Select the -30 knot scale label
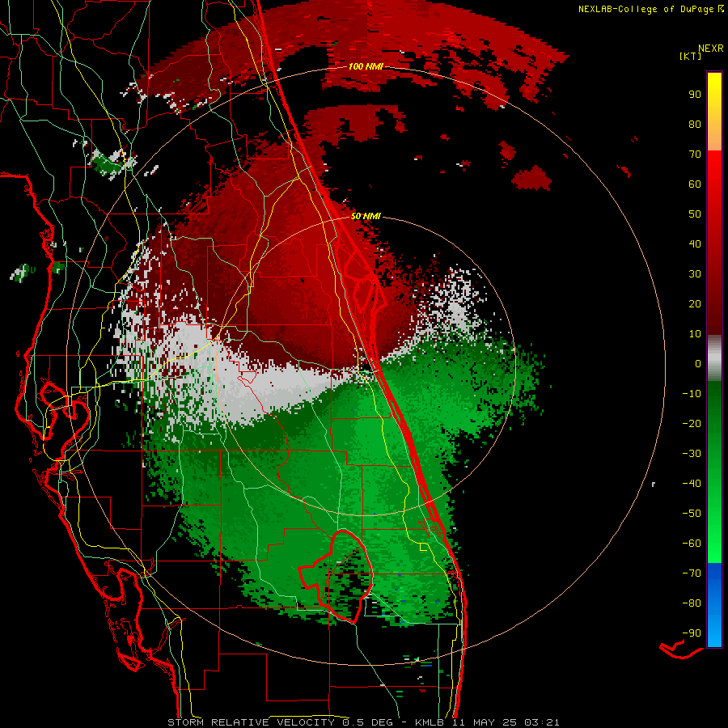728x728 pixels. pos(692,454)
